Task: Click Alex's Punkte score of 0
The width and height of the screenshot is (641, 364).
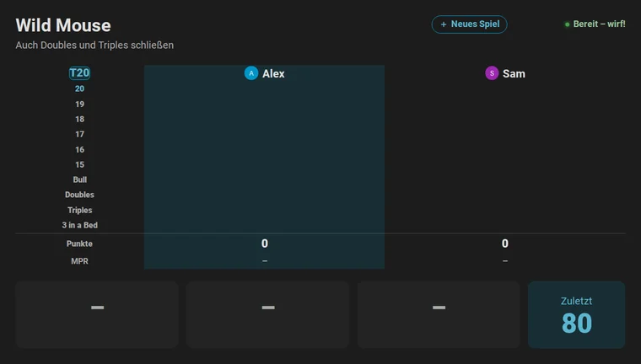Action: (x=265, y=244)
